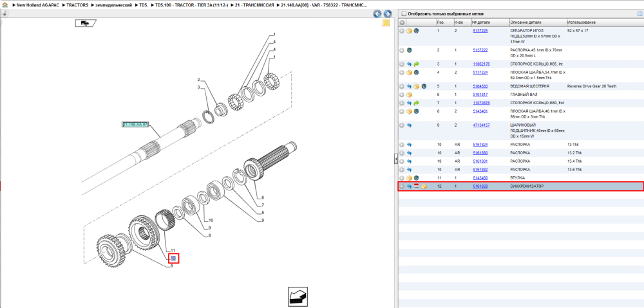Click the 21.148.AA 07 reference label in diagram

[x=135, y=124]
